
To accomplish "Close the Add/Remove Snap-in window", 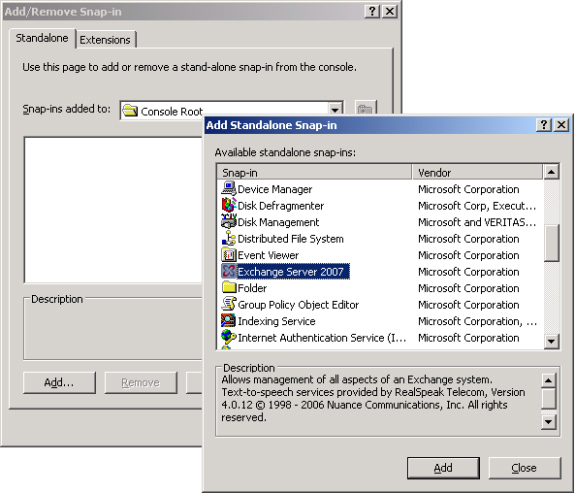I will pos(390,12).
